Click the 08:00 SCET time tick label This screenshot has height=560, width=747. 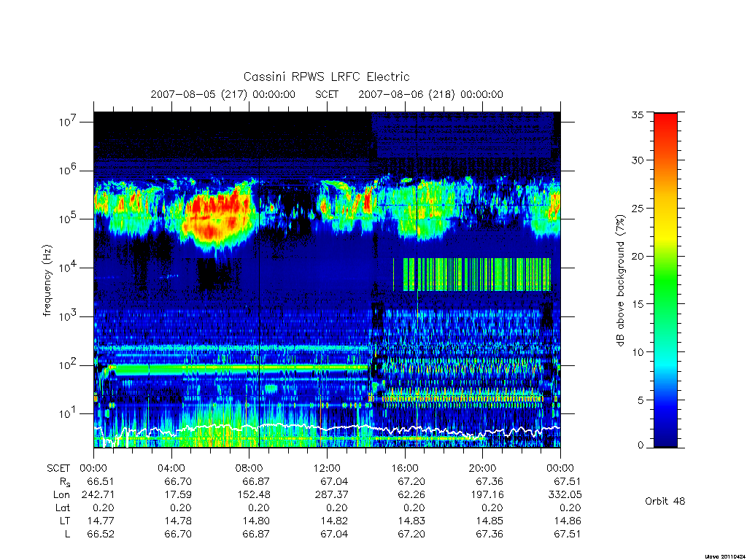click(x=249, y=468)
